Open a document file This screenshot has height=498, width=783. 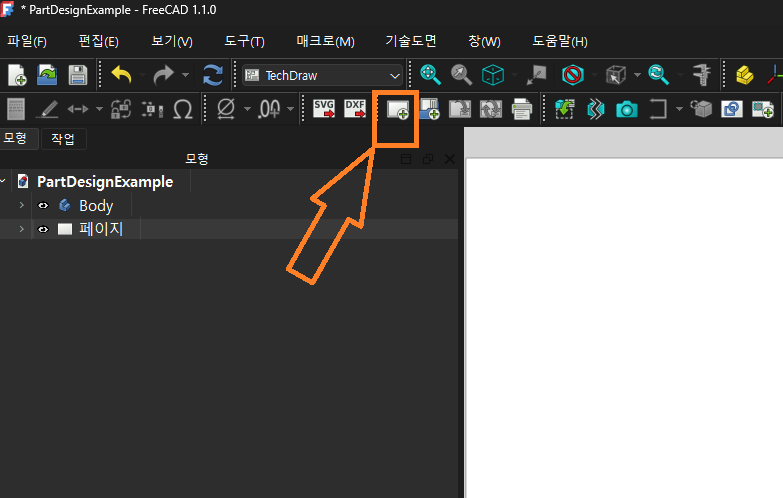(47, 75)
